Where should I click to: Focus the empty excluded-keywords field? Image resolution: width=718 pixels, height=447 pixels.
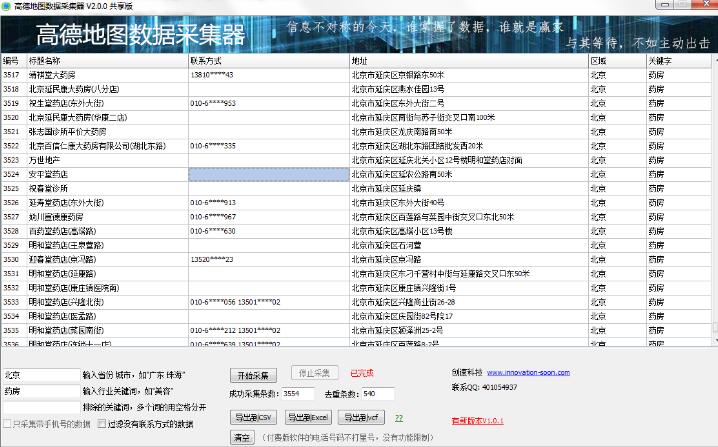[x=42, y=407]
